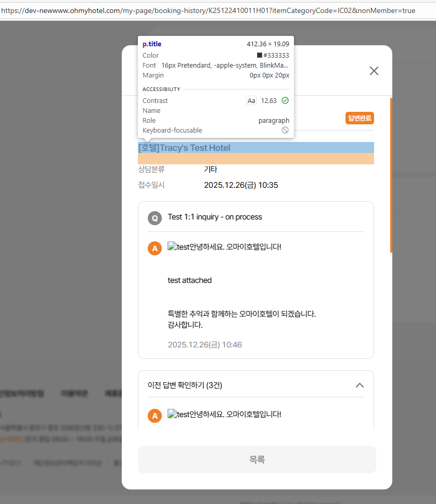Screen dimensions: 436x504
Task: Click the 기타 category value
Action: click(211, 170)
